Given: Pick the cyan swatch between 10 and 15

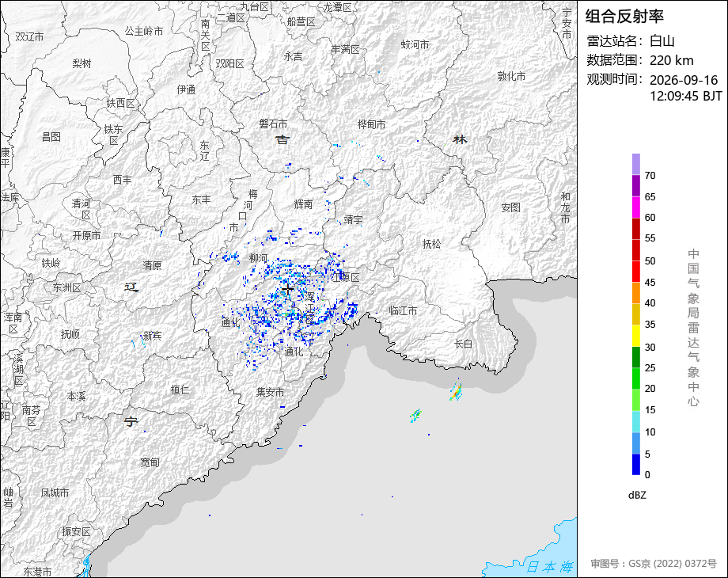Looking at the screenshot, I should tap(636, 421).
